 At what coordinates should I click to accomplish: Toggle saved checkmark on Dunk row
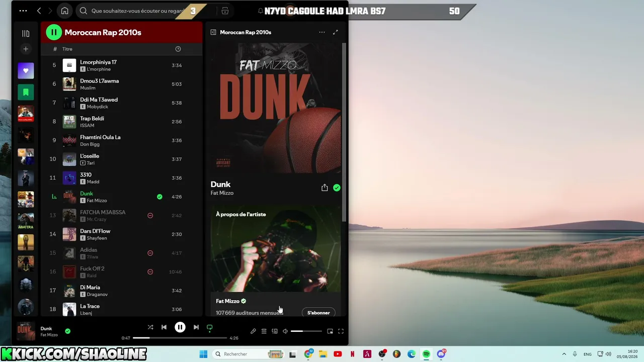tap(159, 197)
